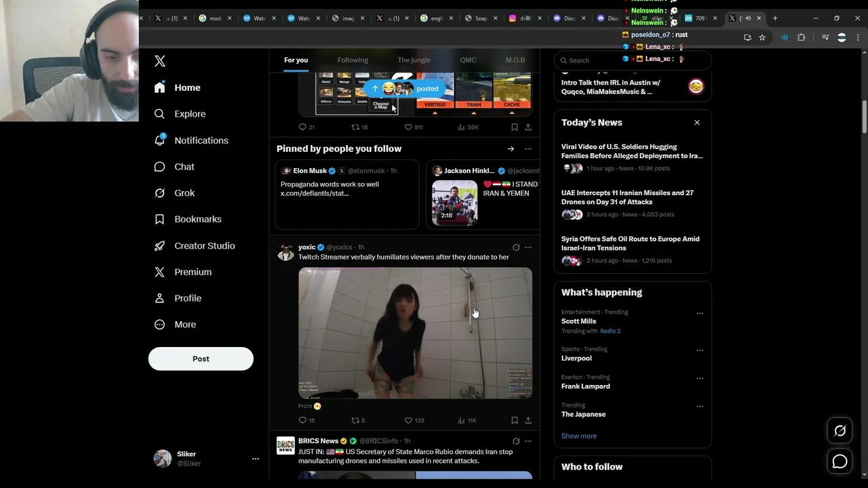Open Explore from the sidebar

tap(180, 114)
